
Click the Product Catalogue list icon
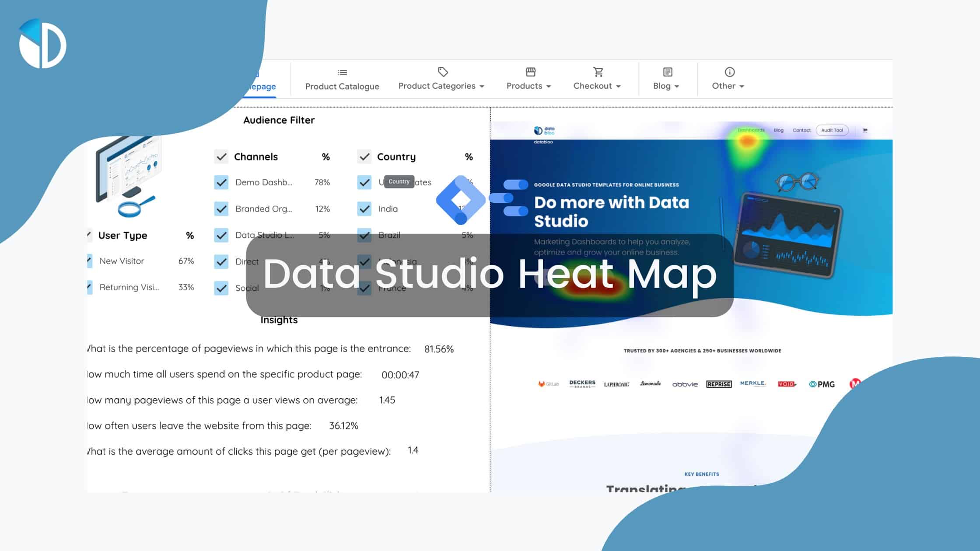click(343, 72)
